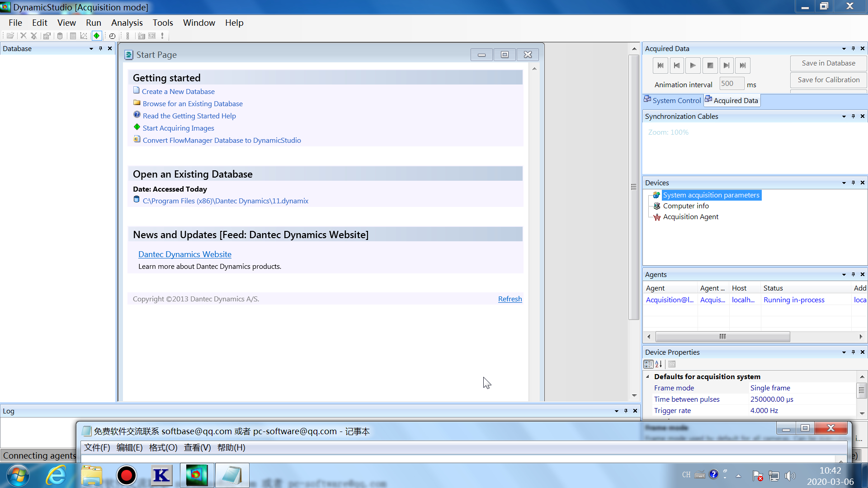Image resolution: width=868 pixels, height=488 pixels.
Task: Play the acquired data animation
Action: click(693, 66)
